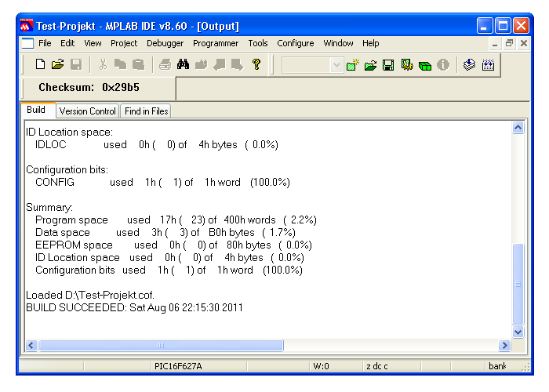
Task: Switch to the Version Control tab
Action: [88, 111]
